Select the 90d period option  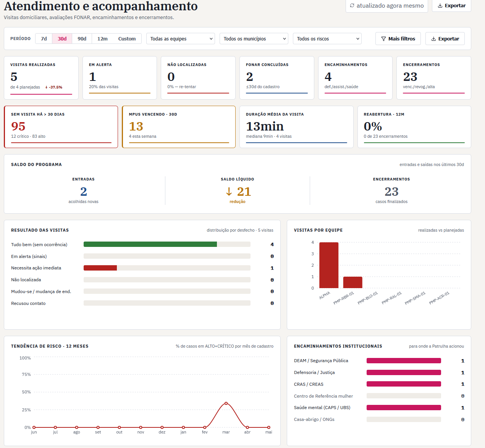pos(82,39)
